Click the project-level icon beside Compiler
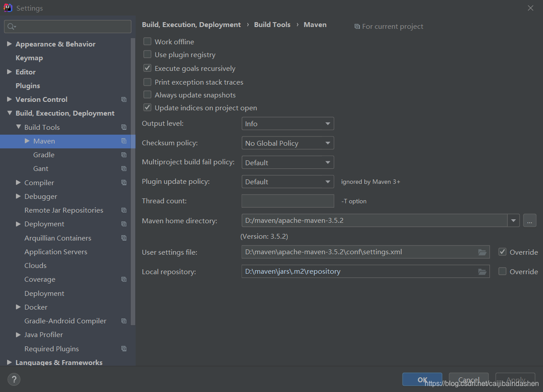This screenshot has width=543, height=392. 124,182
